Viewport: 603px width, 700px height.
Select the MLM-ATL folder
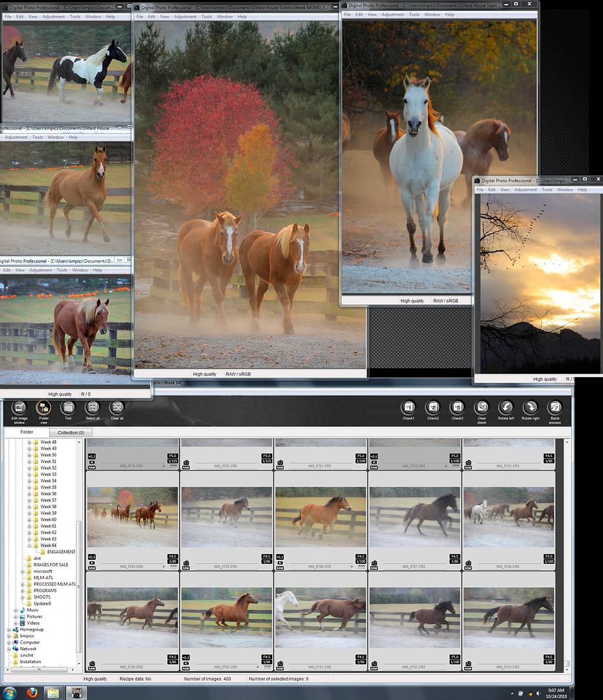[43, 577]
